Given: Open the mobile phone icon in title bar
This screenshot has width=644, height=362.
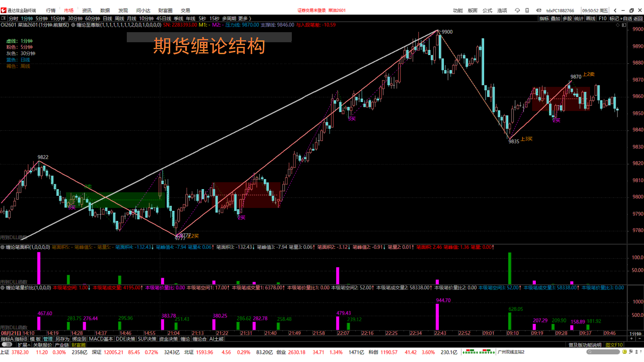Looking at the screenshot, I should (x=527, y=10).
